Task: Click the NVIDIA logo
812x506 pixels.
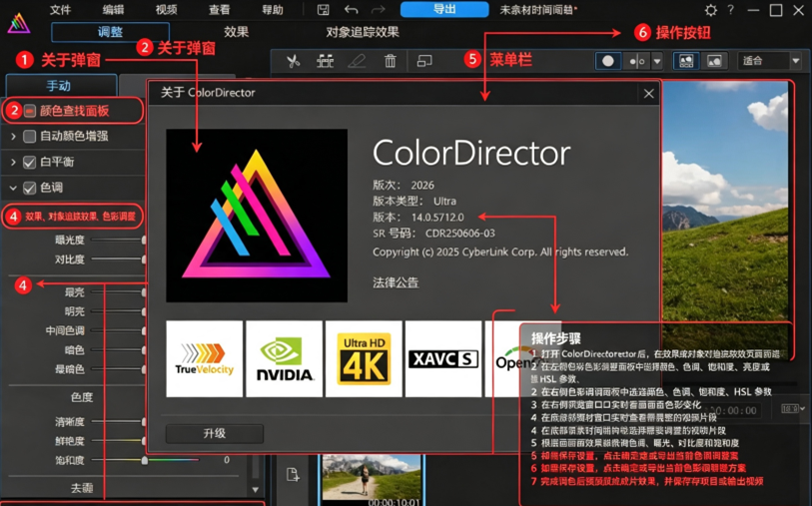Action: [285, 358]
